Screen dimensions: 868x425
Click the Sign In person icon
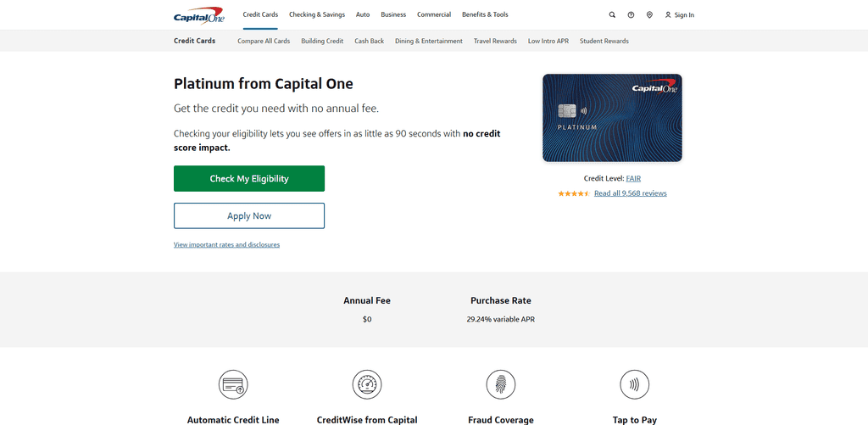(668, 15)
